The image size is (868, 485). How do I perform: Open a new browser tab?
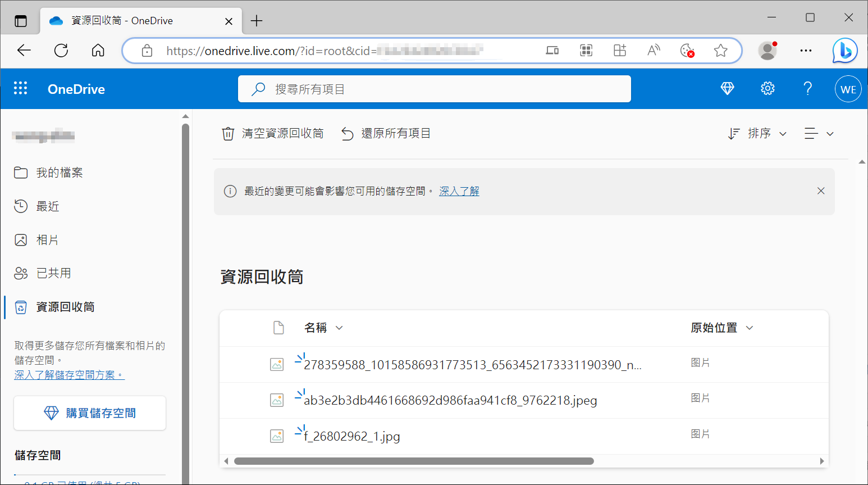257,21
